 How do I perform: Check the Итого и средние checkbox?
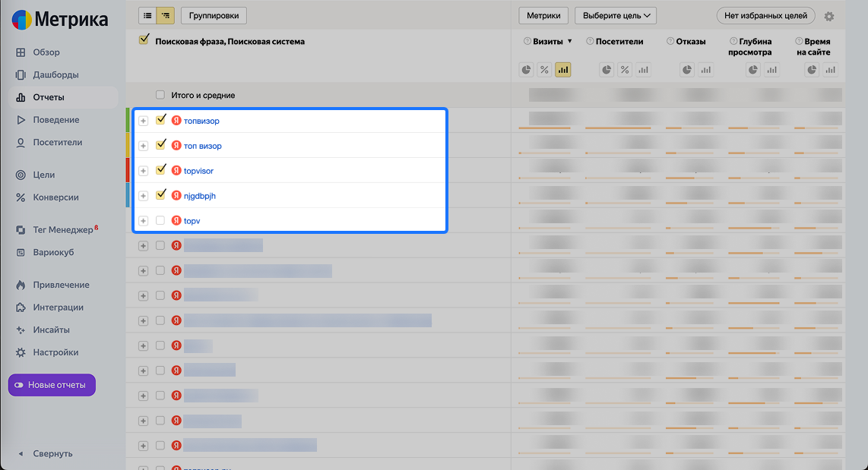[160, 95]
